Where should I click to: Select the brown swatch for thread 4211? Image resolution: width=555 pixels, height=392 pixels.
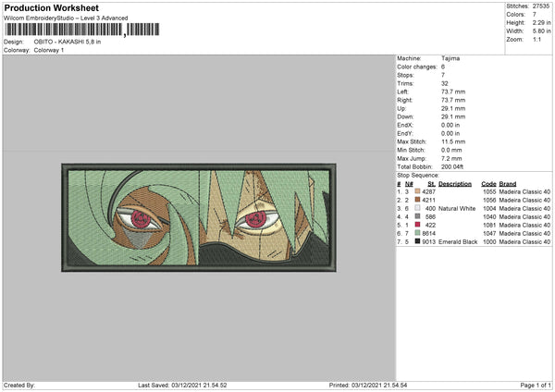[x=417, y=200]
